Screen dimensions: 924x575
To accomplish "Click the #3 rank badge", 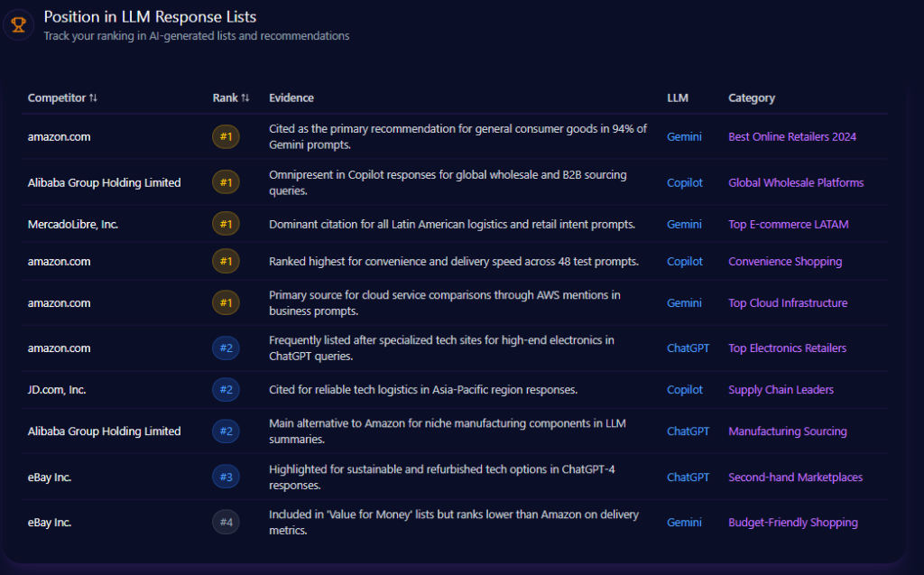I will [x=226, y=477].
